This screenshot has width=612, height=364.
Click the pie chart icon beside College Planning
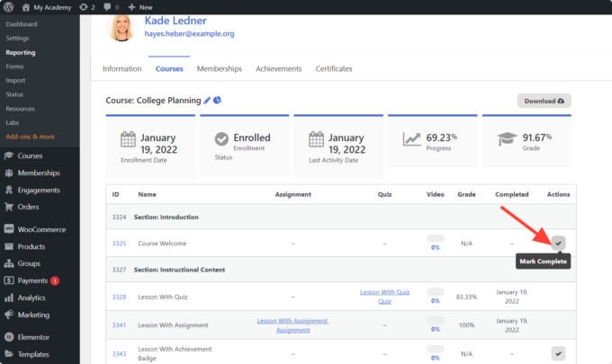(218, 101)
